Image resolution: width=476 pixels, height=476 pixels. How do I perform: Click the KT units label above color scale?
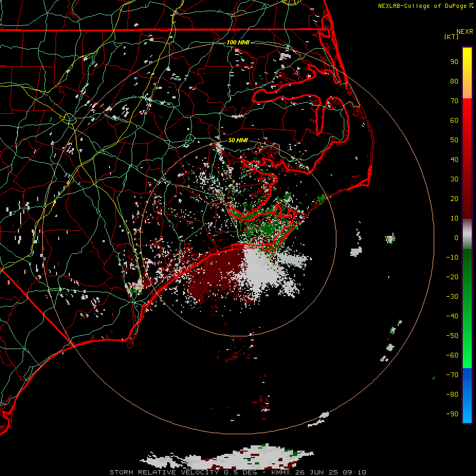tap(451, 36)
